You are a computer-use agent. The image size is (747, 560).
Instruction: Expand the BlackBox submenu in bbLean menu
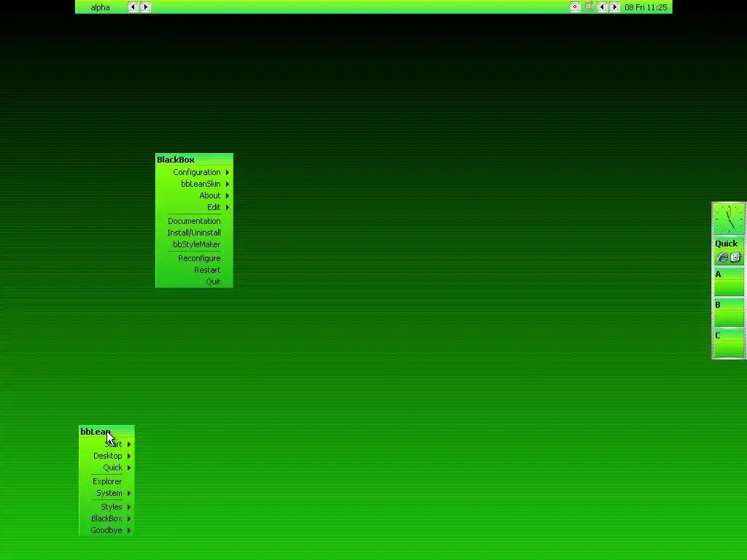click(107, 518)
